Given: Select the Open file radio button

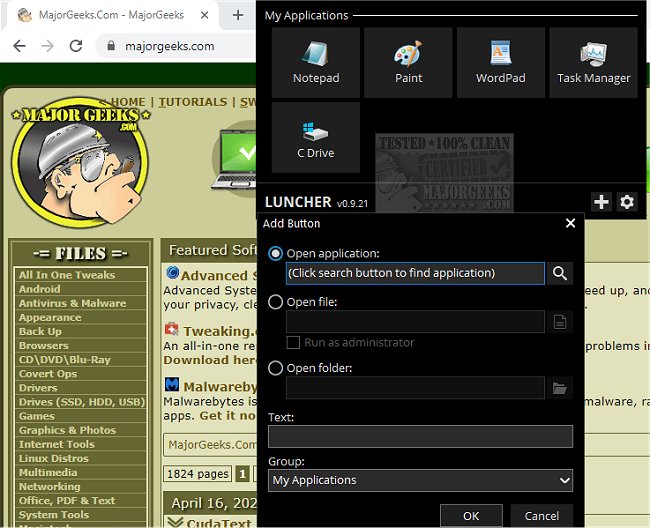Looking at the screenshot, I should click(275, 302).
